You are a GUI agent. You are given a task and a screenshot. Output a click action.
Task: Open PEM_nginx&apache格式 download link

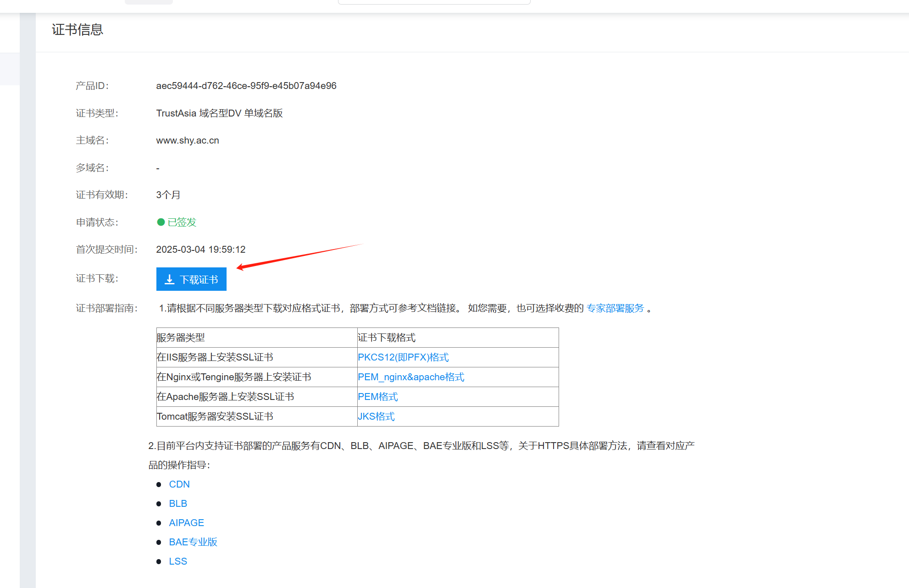[x=410, y=377]
